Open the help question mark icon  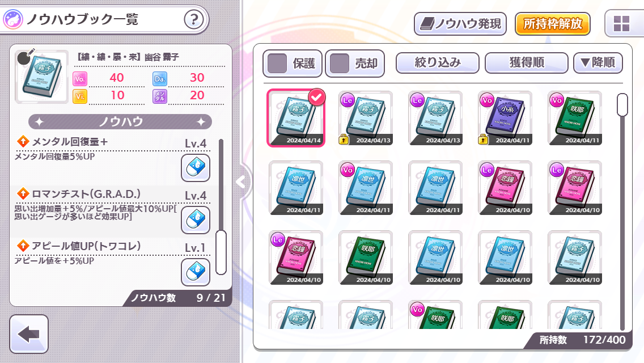(193, 19)
